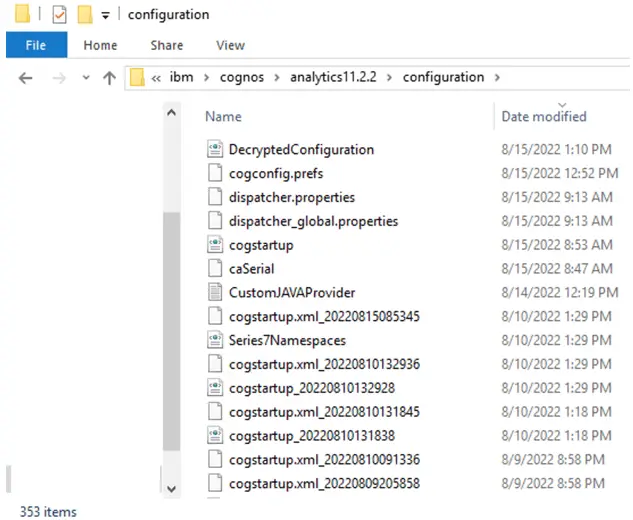Click date 8/14/2022 12:19 PM
The width and height of the screenshot is (633, 520).
click(560, 292)
